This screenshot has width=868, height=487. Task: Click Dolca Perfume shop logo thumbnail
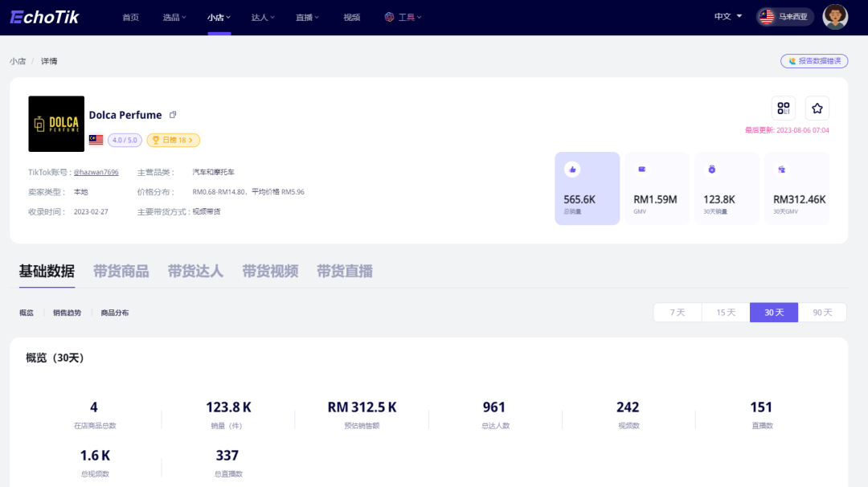click(x=56, y=124)
